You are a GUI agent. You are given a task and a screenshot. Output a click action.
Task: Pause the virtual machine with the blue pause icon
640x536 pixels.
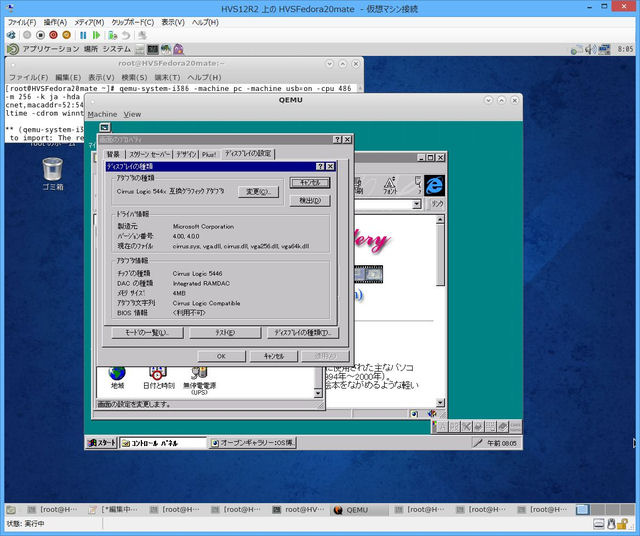tap(83, 35)
